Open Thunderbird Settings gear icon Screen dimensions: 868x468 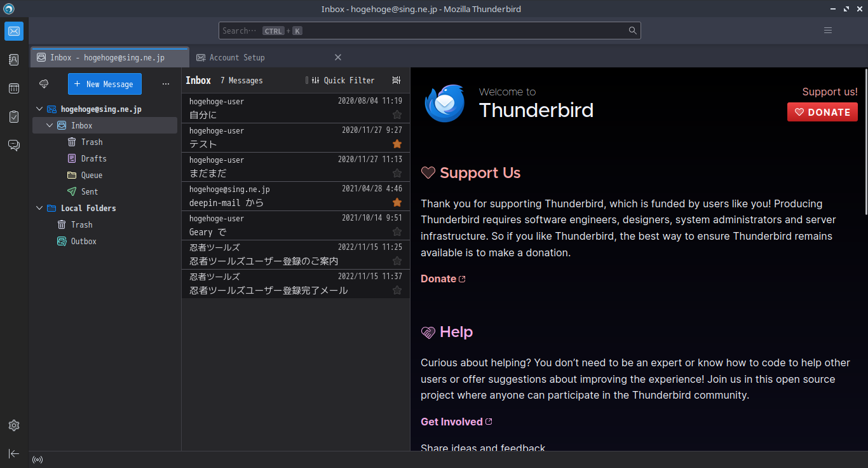pos(14,425)
